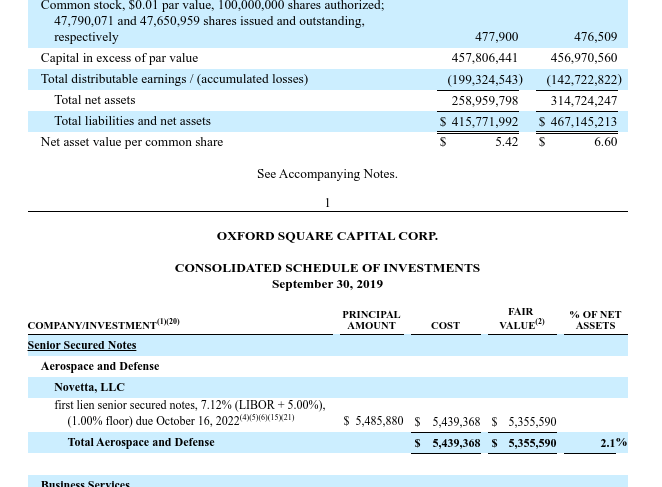Select total net assets value 314,724,247

point(583,101)
